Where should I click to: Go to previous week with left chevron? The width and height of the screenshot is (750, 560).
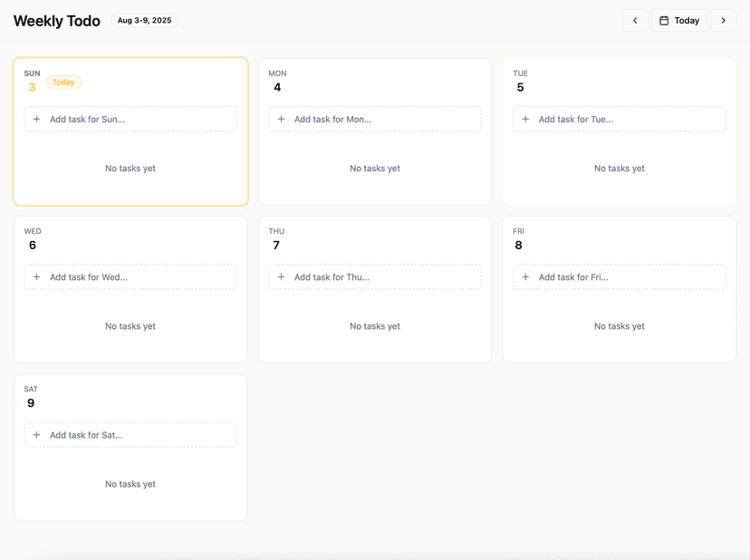635,21
